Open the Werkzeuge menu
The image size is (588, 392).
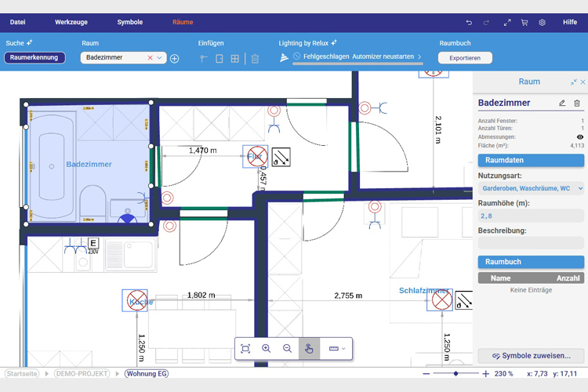[x=71, y=23]
